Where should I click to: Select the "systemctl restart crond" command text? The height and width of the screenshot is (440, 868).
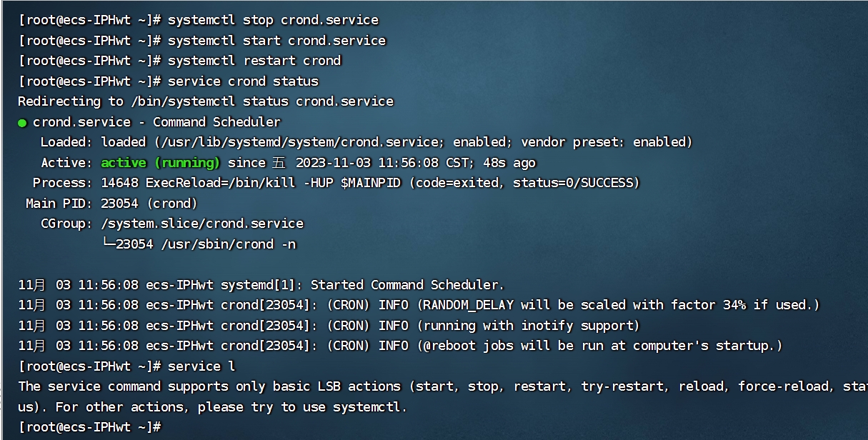254,61
